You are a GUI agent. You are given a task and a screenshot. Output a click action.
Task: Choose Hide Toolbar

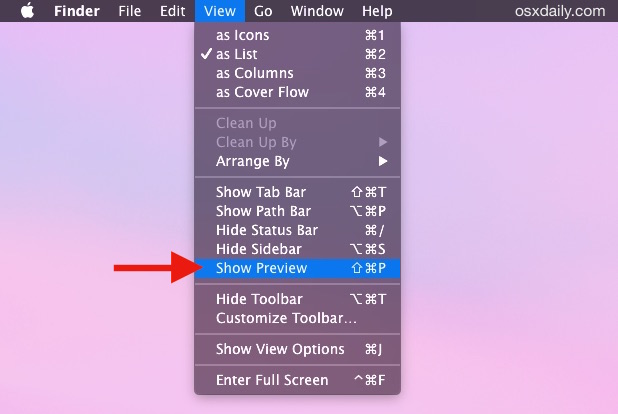[x=259, y=299]
